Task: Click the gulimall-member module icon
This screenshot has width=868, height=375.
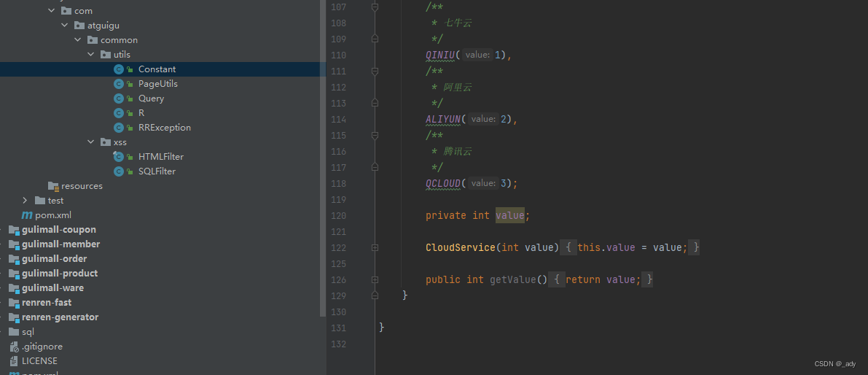Action: 14,244
